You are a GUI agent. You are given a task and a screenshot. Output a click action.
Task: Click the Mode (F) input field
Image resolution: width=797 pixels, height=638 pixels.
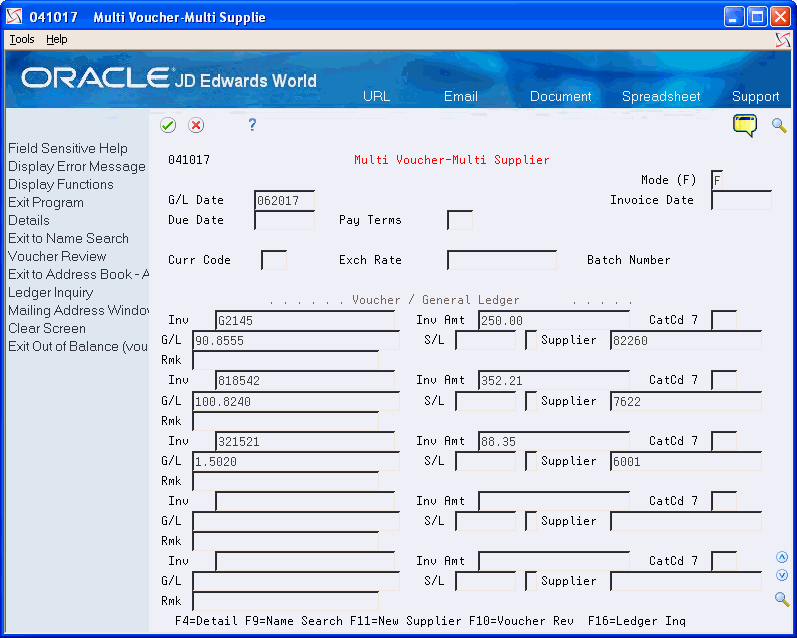[717, 180]
